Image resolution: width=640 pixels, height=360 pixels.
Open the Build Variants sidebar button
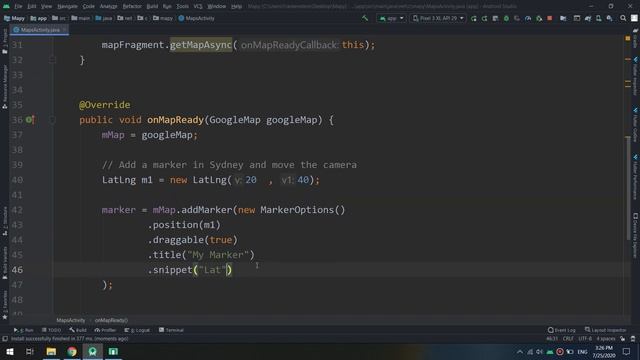coord(4,263)
